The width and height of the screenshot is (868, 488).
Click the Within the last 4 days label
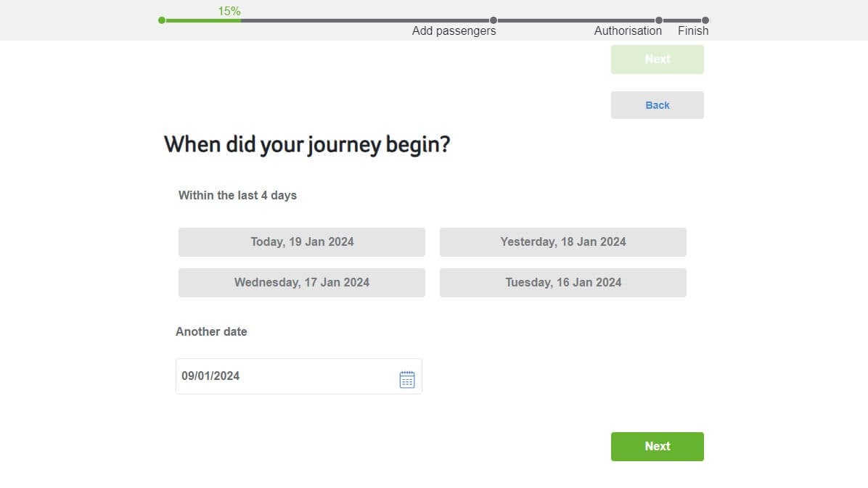point(237,195)
